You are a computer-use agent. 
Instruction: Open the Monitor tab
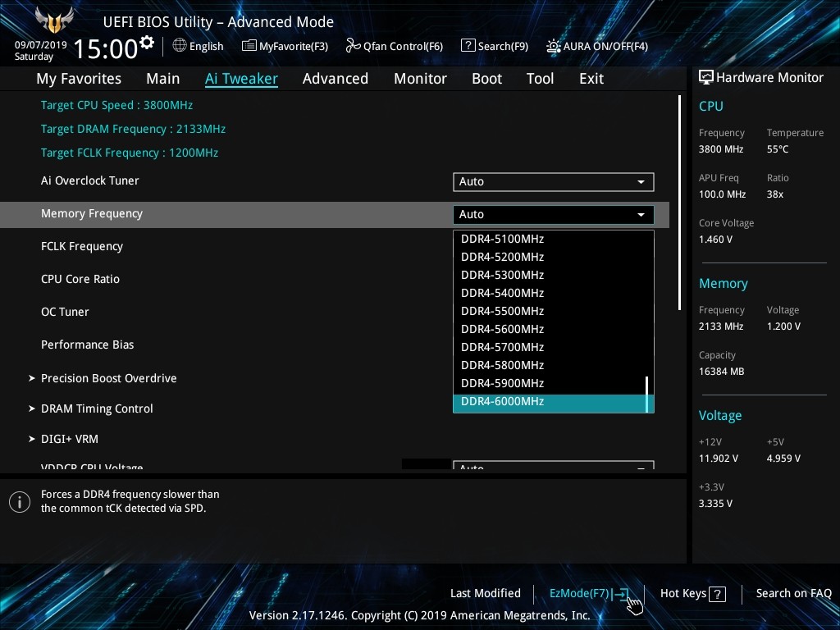click(x=421, y=79)
